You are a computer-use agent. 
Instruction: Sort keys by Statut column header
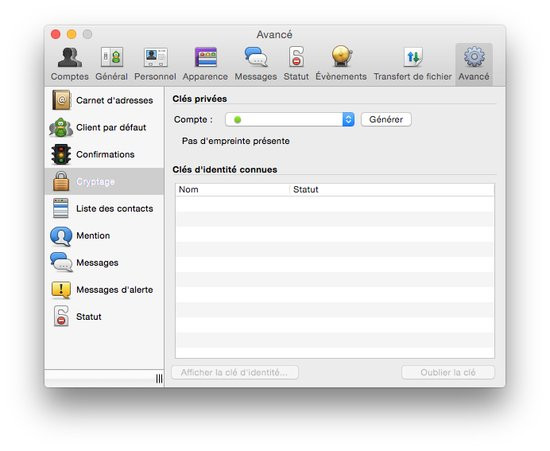392,190
